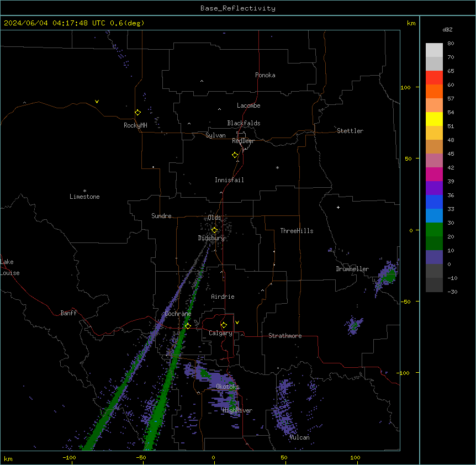Select the Sundre label
The image size is (476, 465).
[x=161, y=216]
